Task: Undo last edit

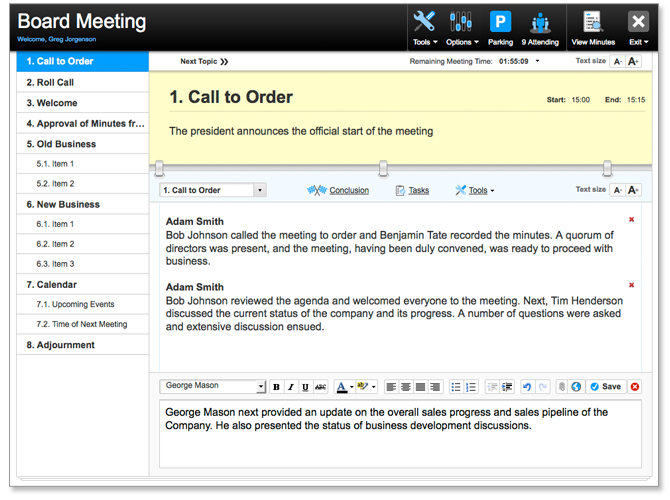Action: 527,387
